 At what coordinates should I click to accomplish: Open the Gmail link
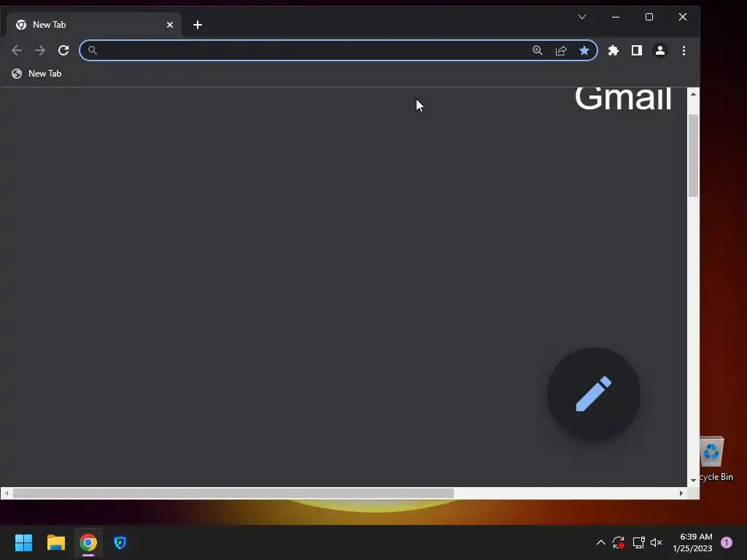pos(623,99)
